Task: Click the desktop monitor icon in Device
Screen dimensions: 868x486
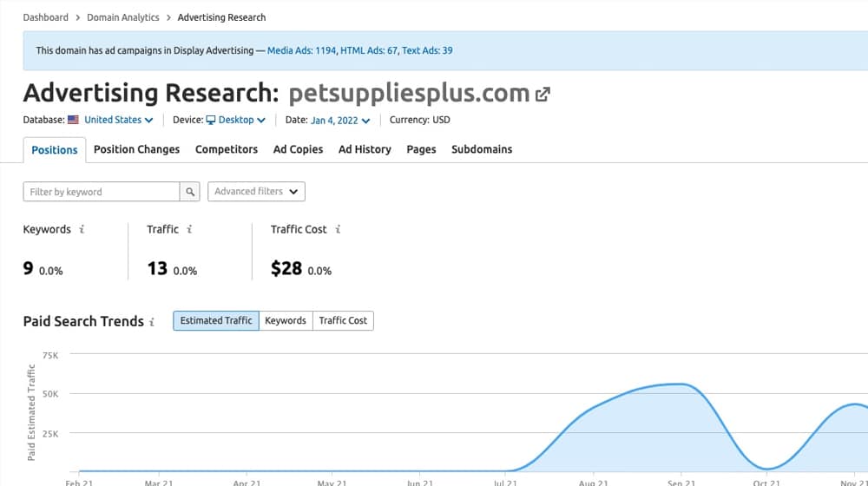Action: point(211,120)
